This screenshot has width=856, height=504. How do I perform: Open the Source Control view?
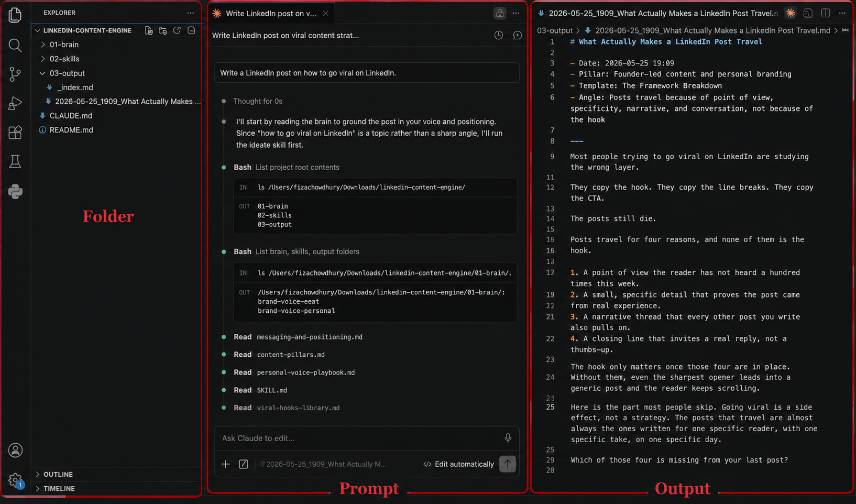15,74
